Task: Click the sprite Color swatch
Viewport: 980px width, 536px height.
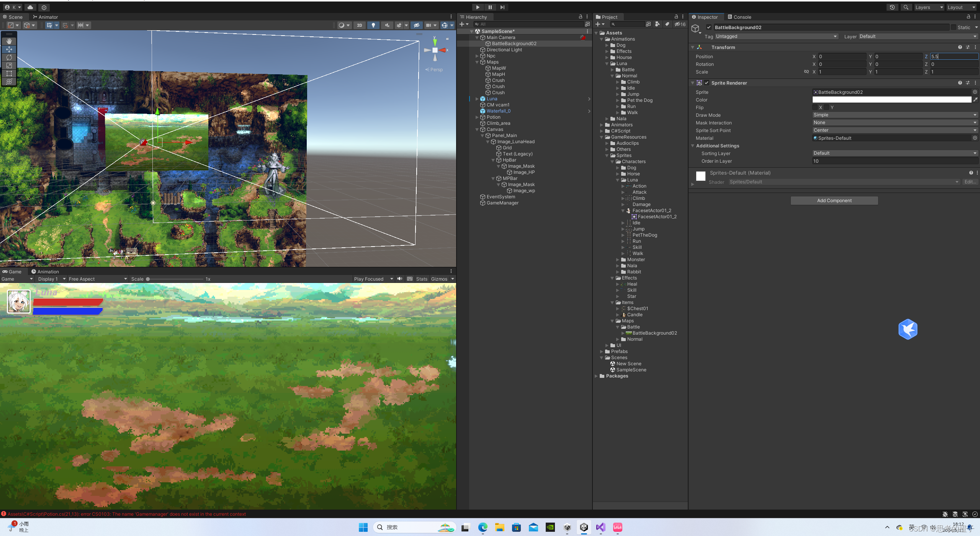Action: [x=892, y=100]
